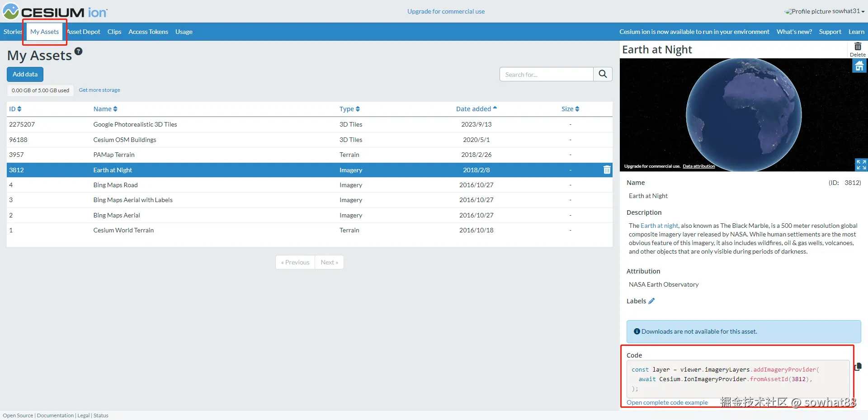
Task: Open the Asset Depot tab
Action: tap(84, 32)
